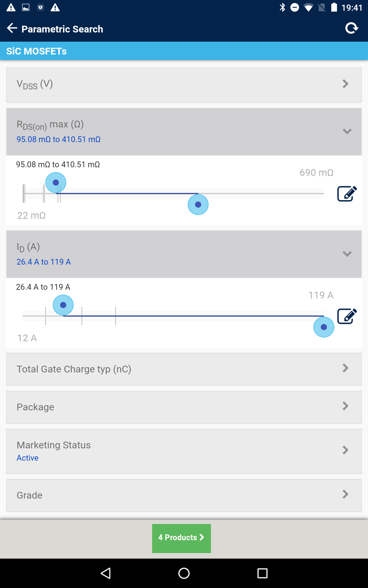368x588 pixels.
Task: Open Total Gate Charge typ filter
Action: pos(184,369)
